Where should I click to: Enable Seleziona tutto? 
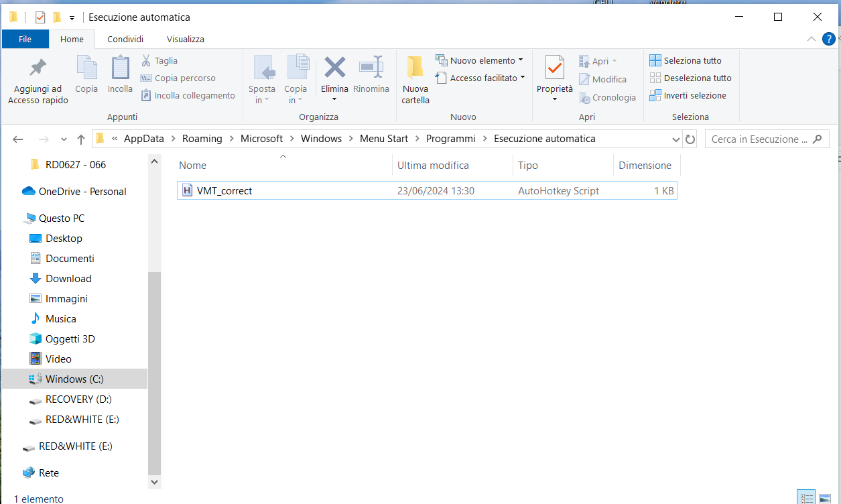(x=690, y=60)
